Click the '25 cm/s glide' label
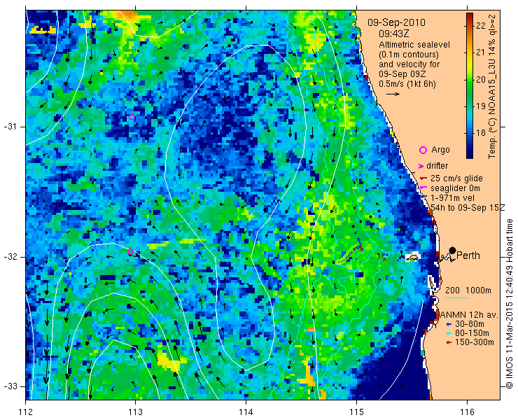This screenshot has width=518, height=420. pyautogui.click(x=456, y=178)
